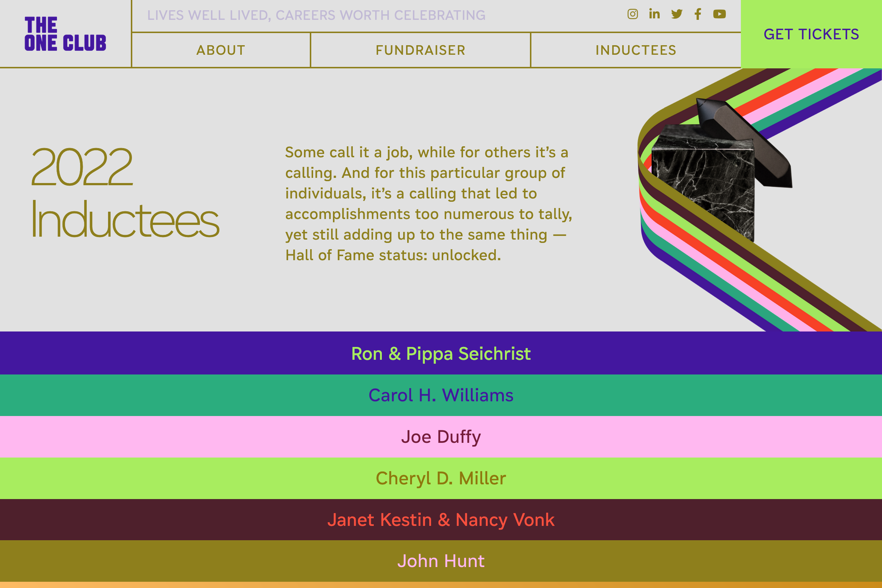Screen dimensions: 882x588
Task: Go to the Inductees nav item
Action: [636, 50]
